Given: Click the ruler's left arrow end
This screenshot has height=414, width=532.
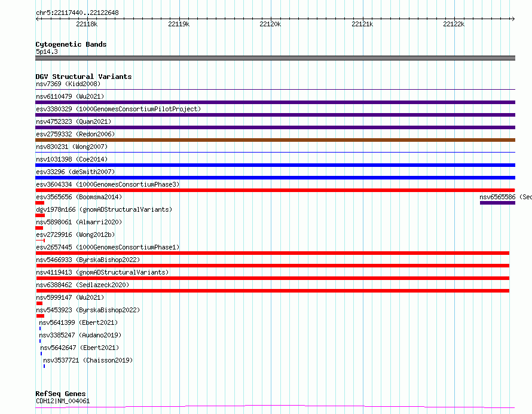Looking at the screenshot, I should [x=37, y=19].
